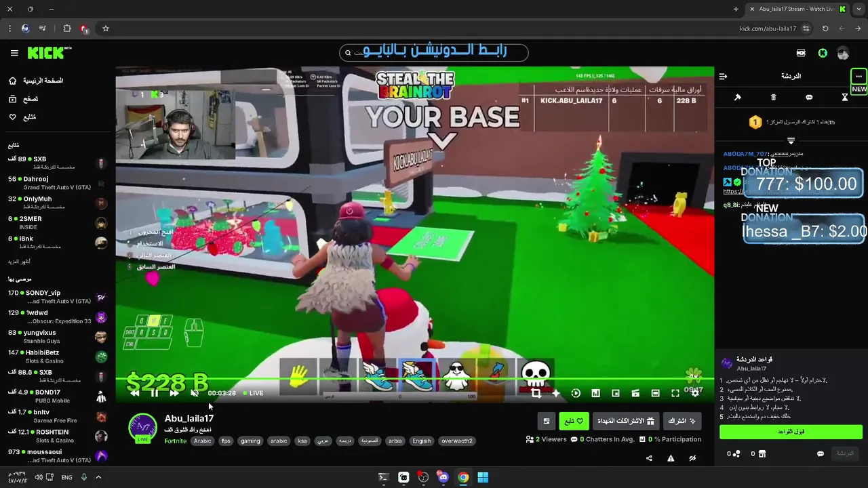
Task: Open BOND17 PUBG Mobile channel
Action: coord(57,396)
